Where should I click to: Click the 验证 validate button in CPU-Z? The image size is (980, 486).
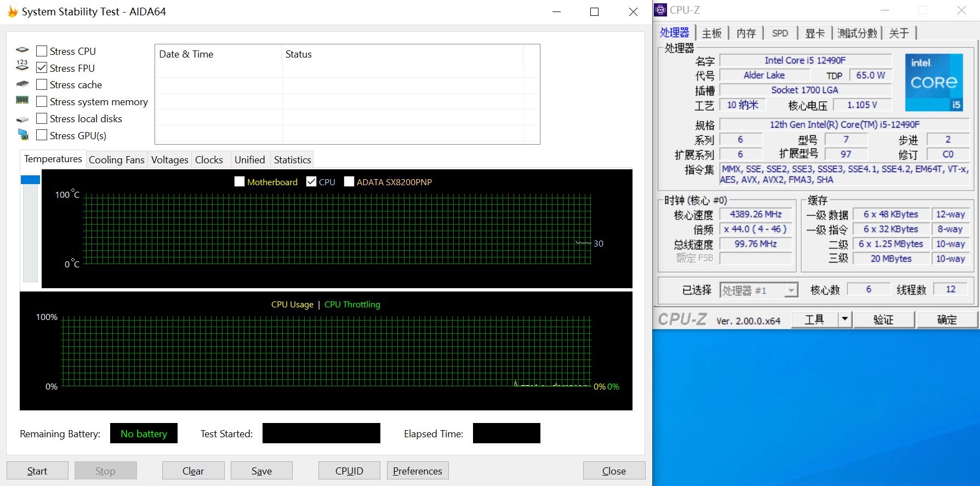(884, 319)
